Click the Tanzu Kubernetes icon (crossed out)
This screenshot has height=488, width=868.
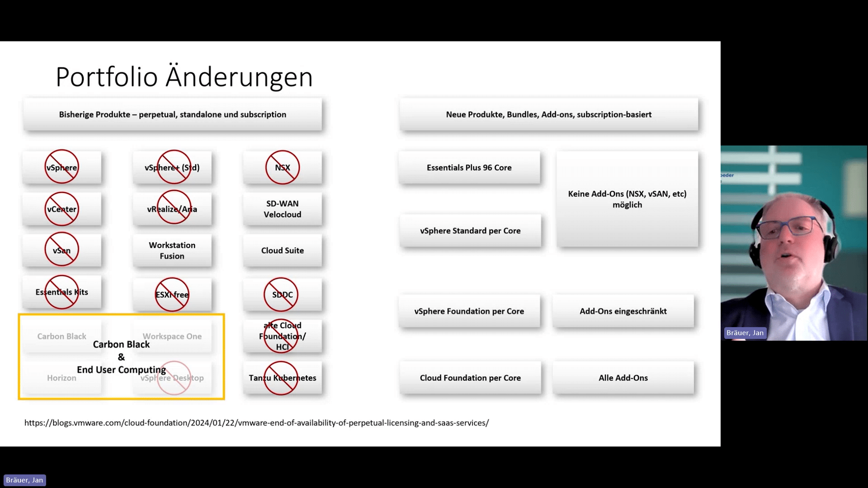point(281,377)
